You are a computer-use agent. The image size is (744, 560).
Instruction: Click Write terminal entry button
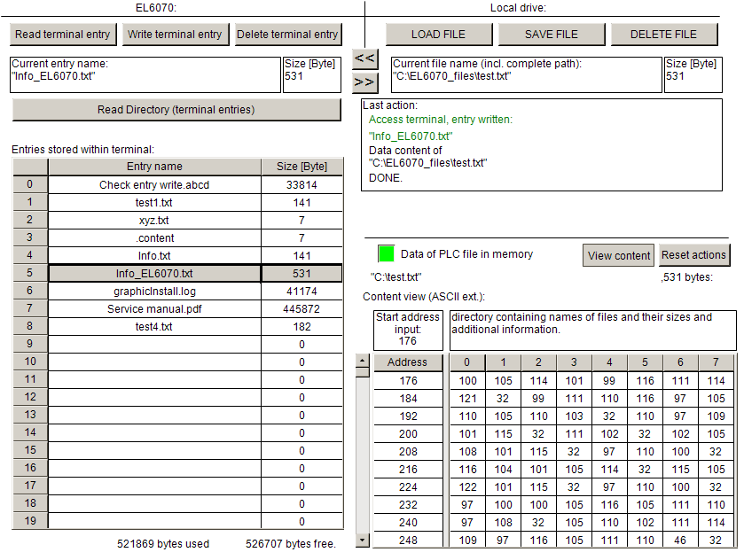175,35
